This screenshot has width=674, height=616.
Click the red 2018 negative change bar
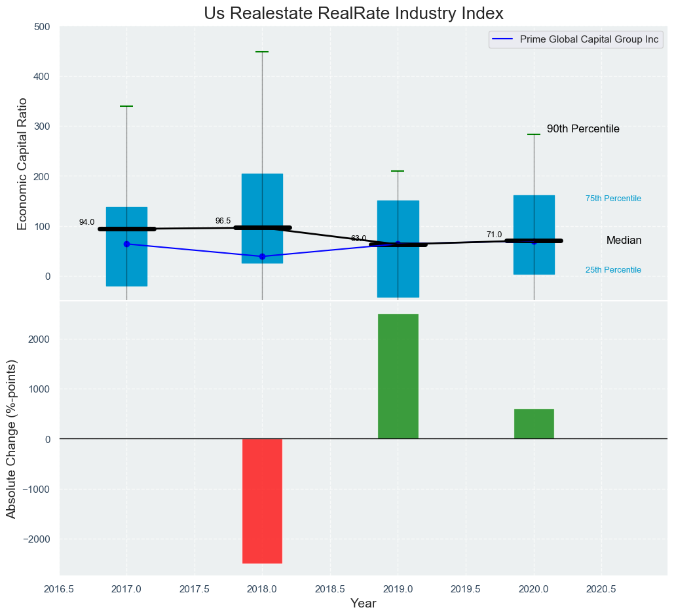pyautogui.click(x=262, y=501)
